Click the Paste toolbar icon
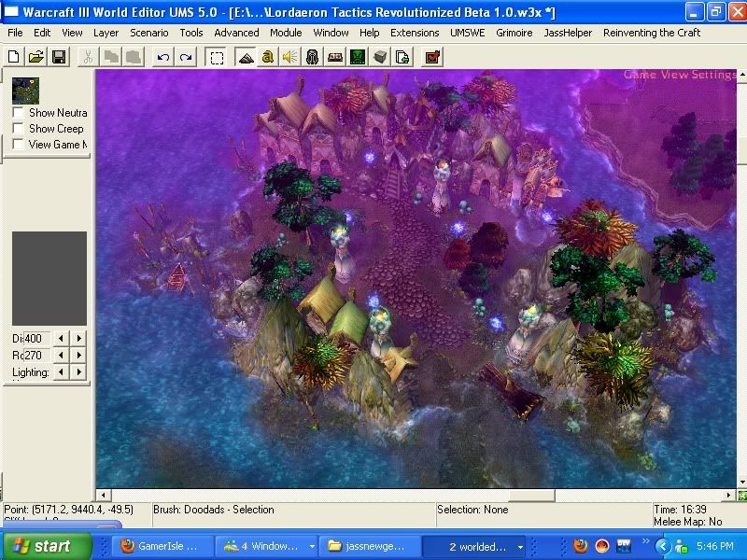 (134, 57)
